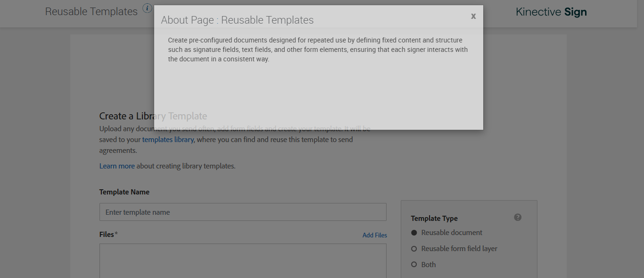The width and height of the screenshot is (644, 278).
Task: Click the Kinective Sign logo
Action: (551, 12)
